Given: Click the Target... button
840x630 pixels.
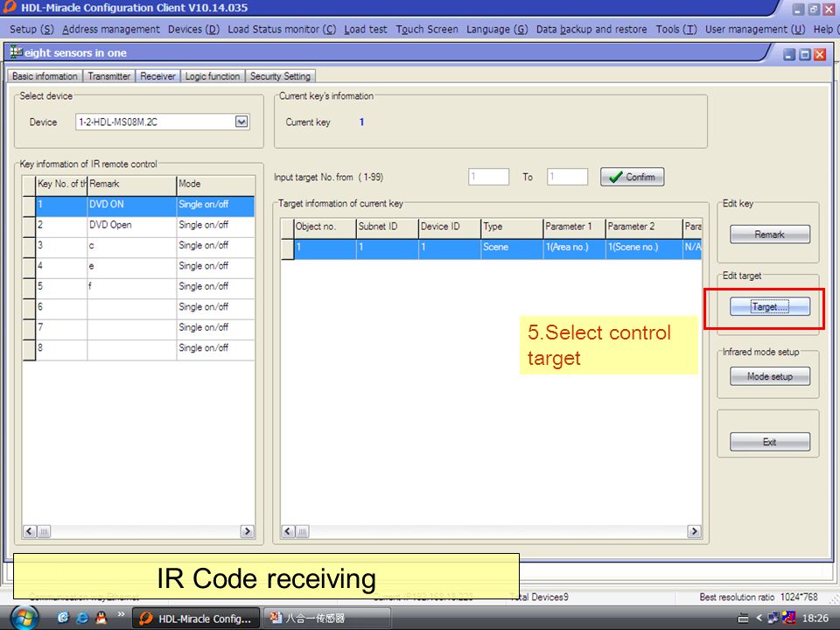Looking at the screenshot, I should click(x=770, y=307).
